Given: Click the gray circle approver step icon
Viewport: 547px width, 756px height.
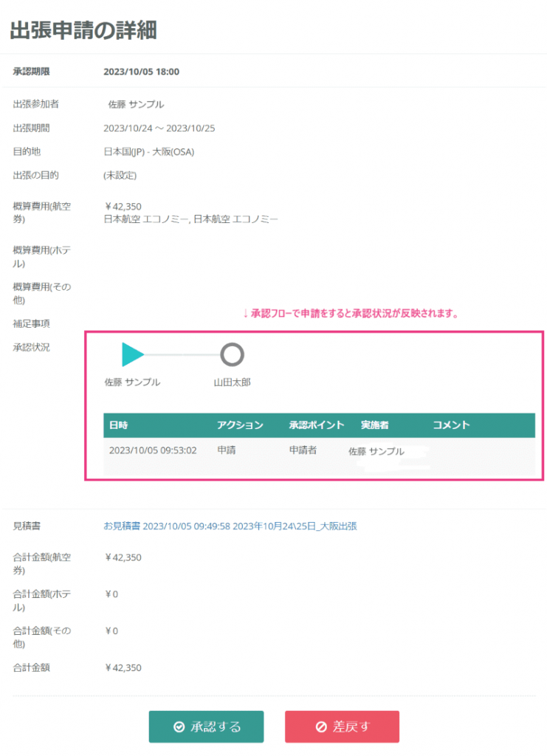Looking at the screenshot, I should coord(232,355).
